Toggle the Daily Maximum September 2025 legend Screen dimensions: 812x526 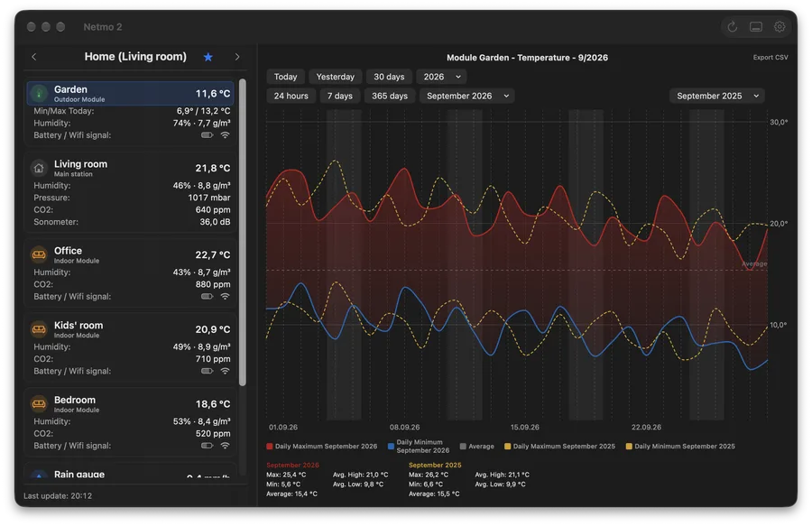[559, 447]
